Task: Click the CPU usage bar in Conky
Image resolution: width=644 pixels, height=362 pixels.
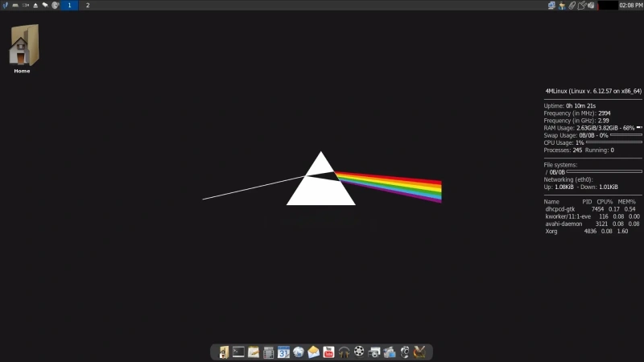Action: [613, 142]
